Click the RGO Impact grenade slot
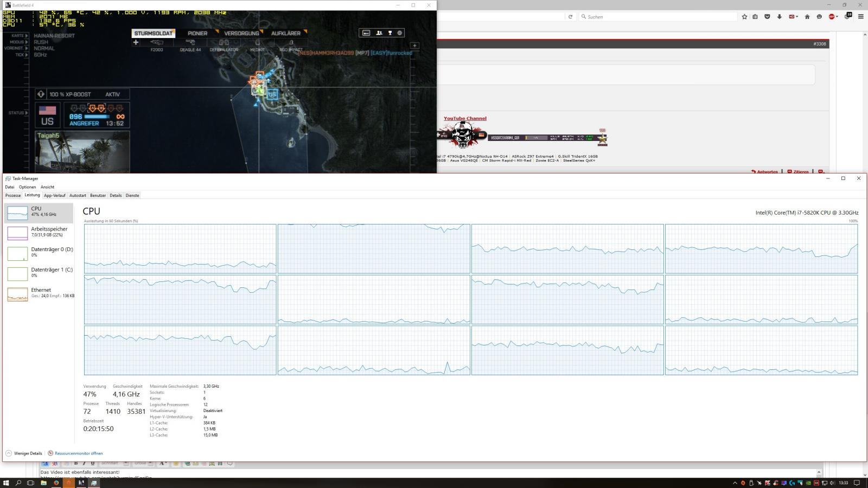Viewport: 868px width, 488px height. pyautogui.click(x=291, y=46)
